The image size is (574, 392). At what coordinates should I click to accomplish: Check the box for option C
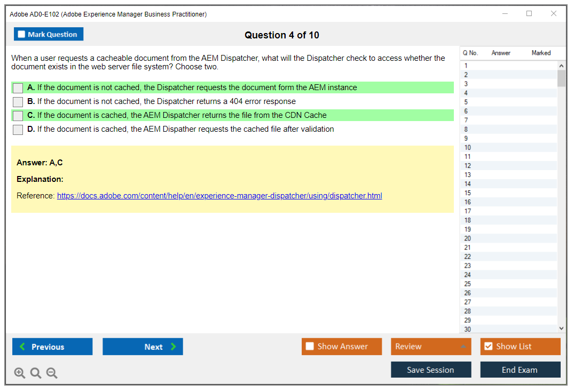click(18, 116)
